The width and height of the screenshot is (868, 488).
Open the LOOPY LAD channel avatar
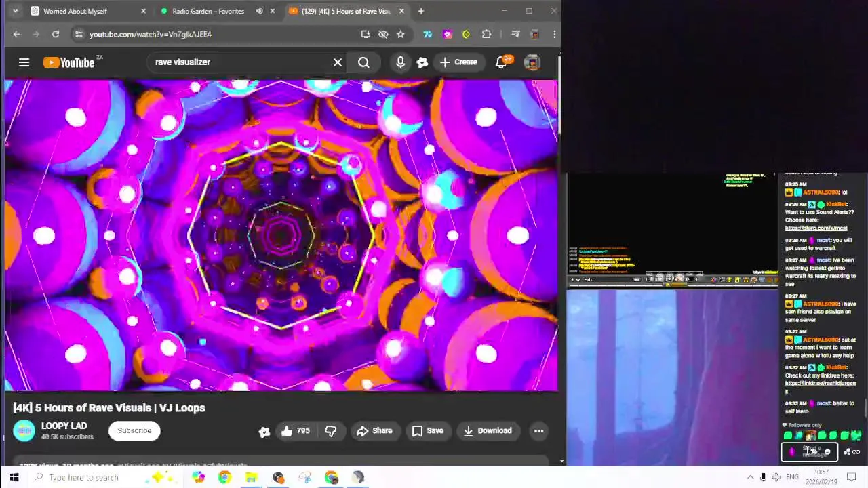pyautogui.click(x=24, y=430)
